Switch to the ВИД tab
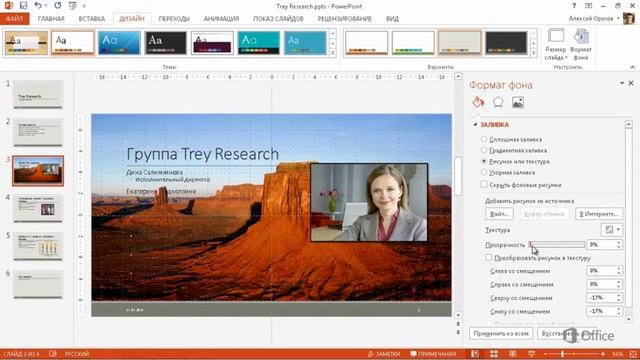 pyautogui.click(x=392, y=19)
